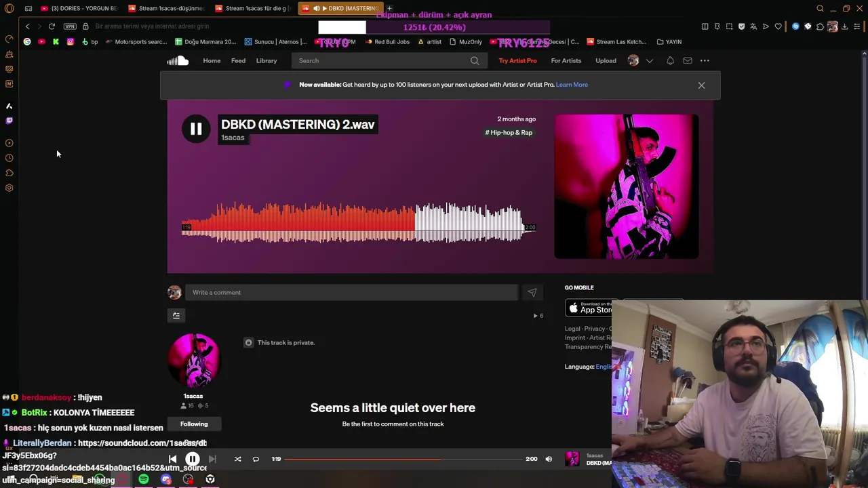Screen dimensions: 868x488
Task: Click the Upload link
Action: pyautogui.click(x=606, y=60)
